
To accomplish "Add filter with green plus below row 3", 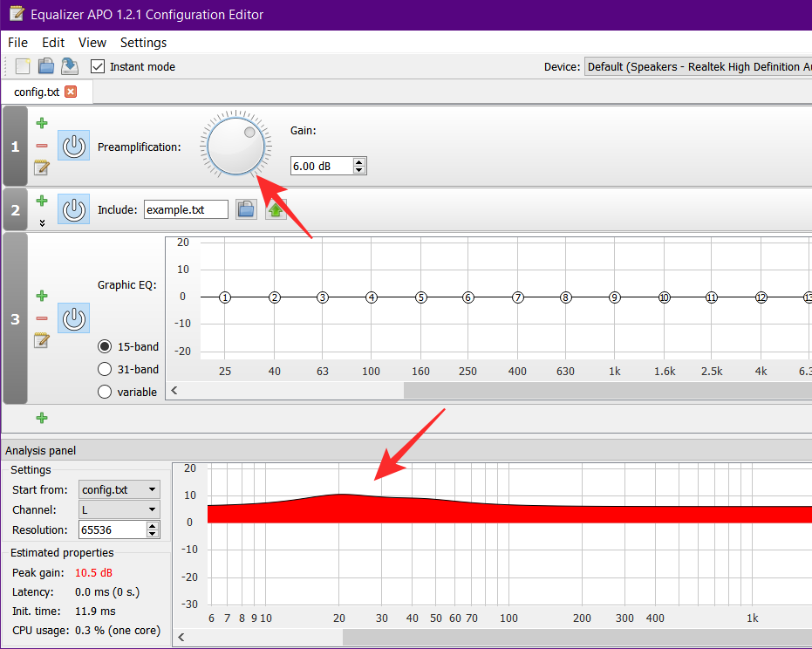I will pyautogui.click(x=42, y=418).
